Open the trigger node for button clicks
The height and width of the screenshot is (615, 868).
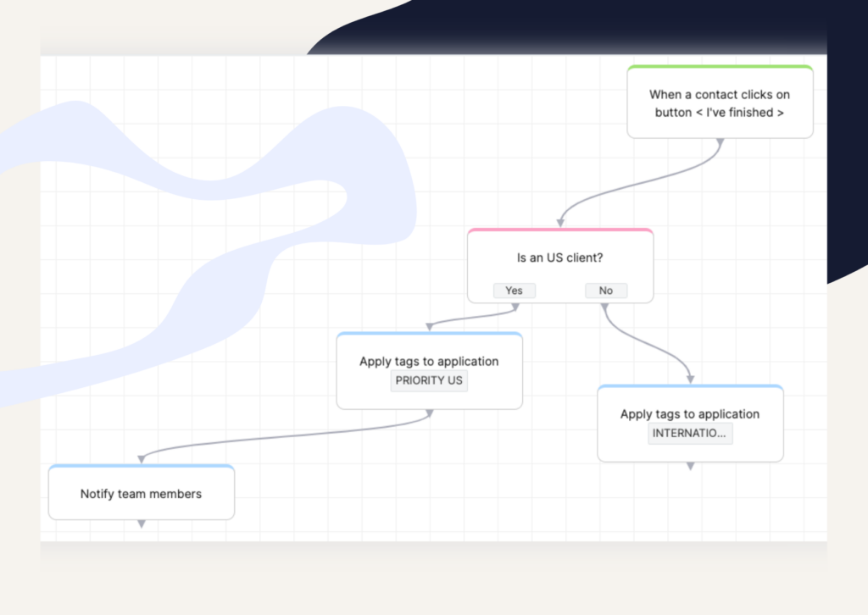tap(720, 103)
